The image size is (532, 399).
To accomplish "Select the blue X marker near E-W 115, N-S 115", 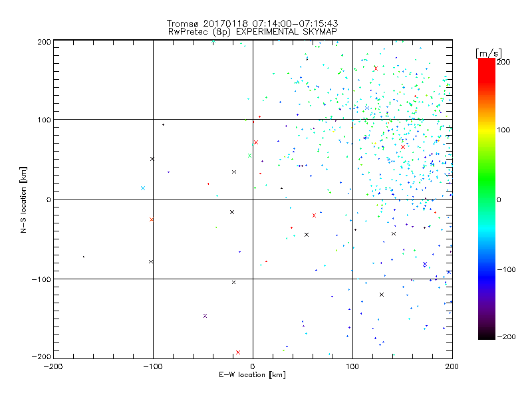I will [x=367, y=108].
